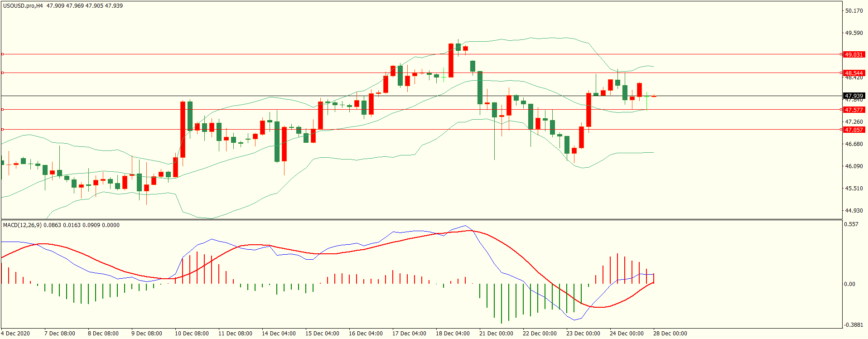Click the red 49.031 price level label
This screenshot has height=339, width=868.
tap(854, 54)
